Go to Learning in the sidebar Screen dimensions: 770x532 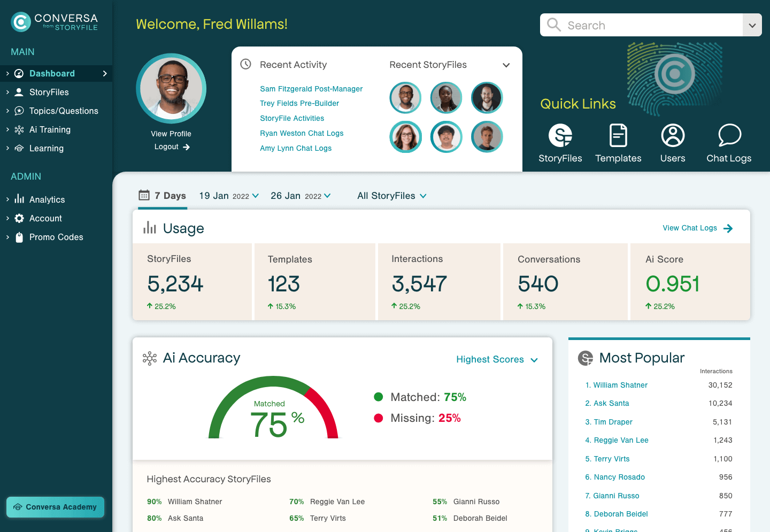coord(47,148)
